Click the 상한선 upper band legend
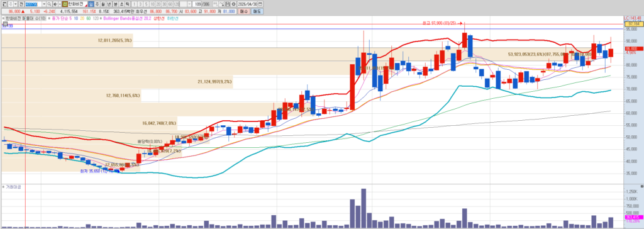Image resolution: width=644 pixels, height=229 pixels. pyautogui.click(x=158, y=18)
